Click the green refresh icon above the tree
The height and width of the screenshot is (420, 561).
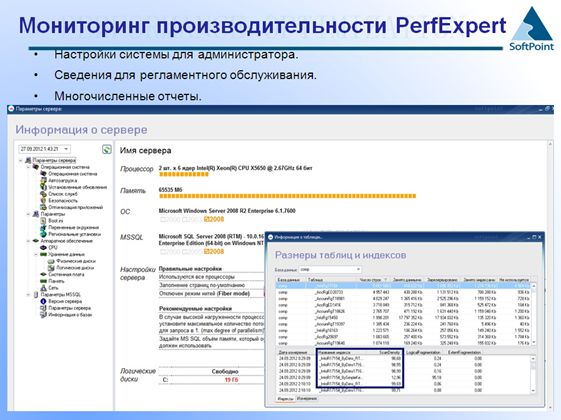[x=107, y=149]
